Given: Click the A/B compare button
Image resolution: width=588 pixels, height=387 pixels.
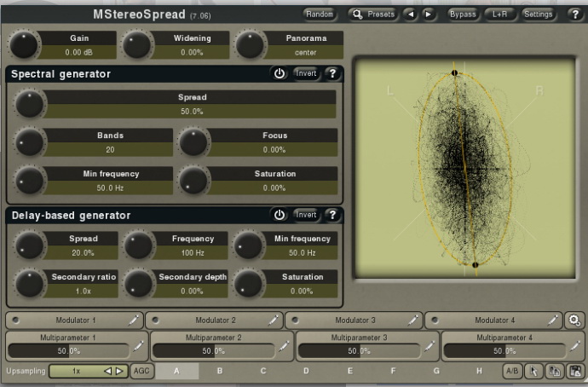Looking at the screenshot, I should click(x=512, y=371).
